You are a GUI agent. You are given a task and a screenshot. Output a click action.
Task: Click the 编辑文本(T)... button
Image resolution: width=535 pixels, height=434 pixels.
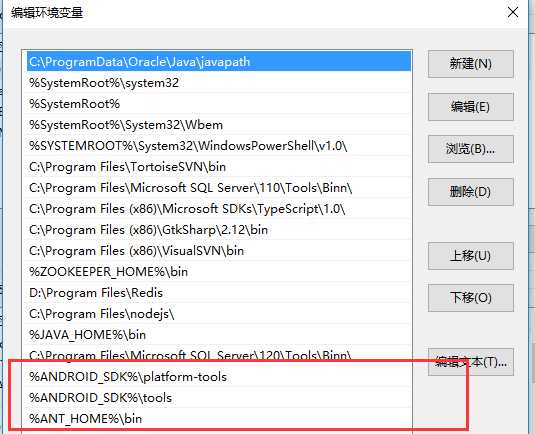pyautogui.click(x=471, y=362)
